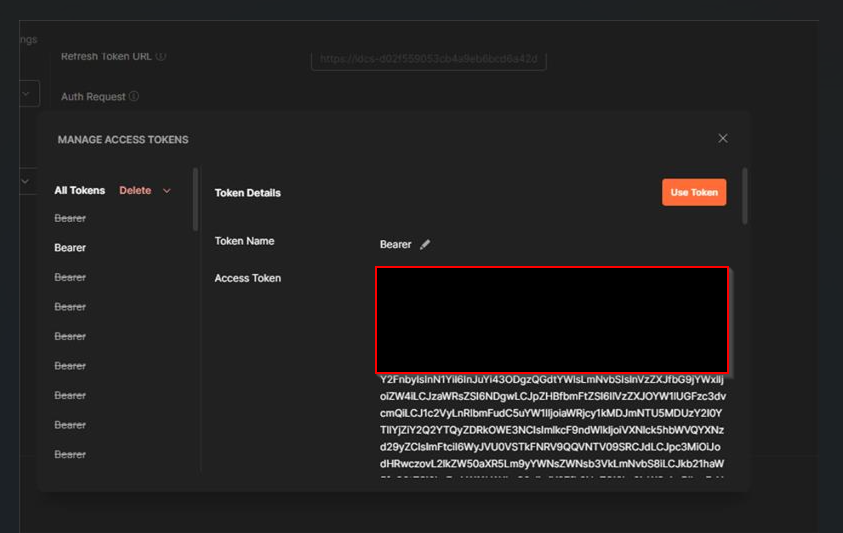Image resolution: width=843 pixels, height=533 pixels.
Task: Select the active non-struck-through Bearer token
Action: pyautogui.click(x=70, y=248)
